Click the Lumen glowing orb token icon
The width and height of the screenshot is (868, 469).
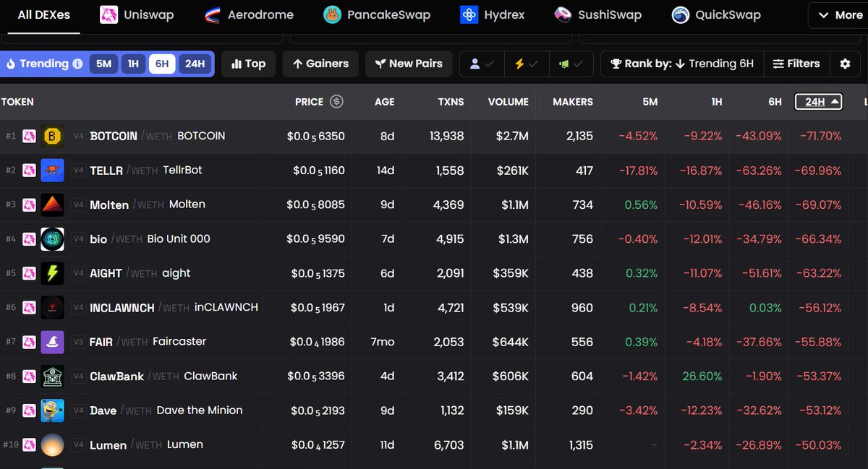[x=52, y=445]
